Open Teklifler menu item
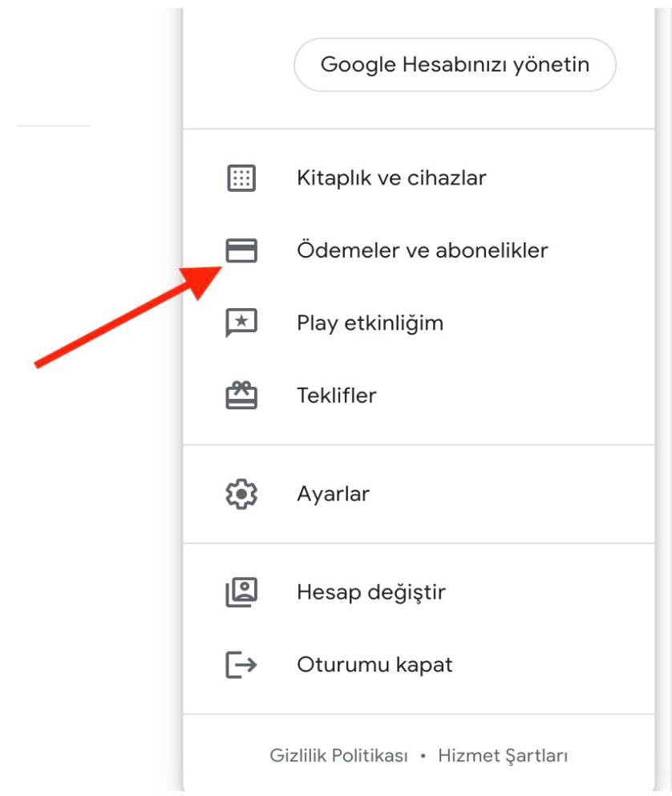672x796 pixels. (419, 395)
